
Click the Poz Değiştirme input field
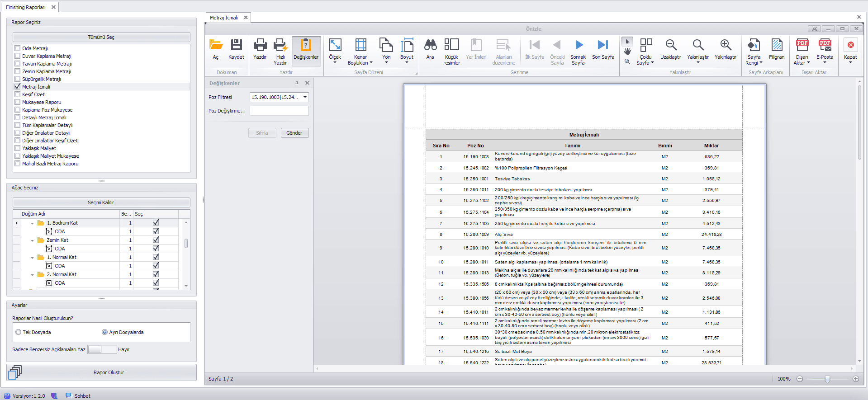[x=279, y=111]
